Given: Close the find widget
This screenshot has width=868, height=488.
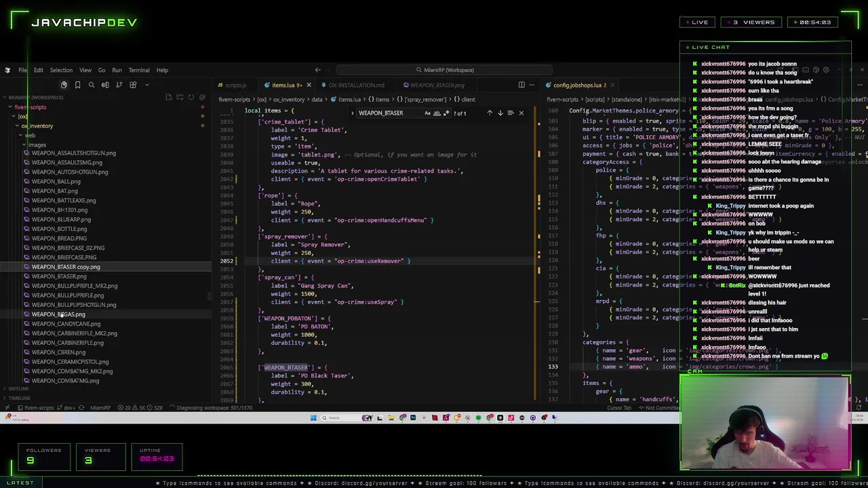Looking at the screenshot, I should 521,113.
